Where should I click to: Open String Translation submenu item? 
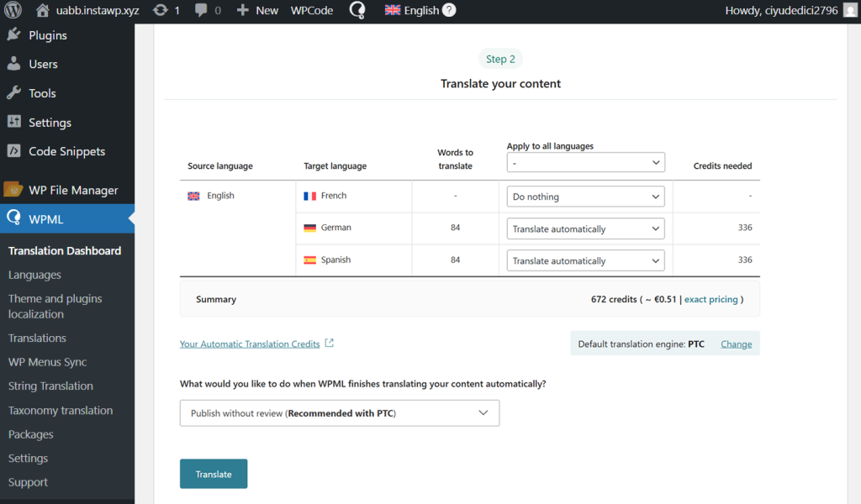pyautogui.click(x=50, y=386)
